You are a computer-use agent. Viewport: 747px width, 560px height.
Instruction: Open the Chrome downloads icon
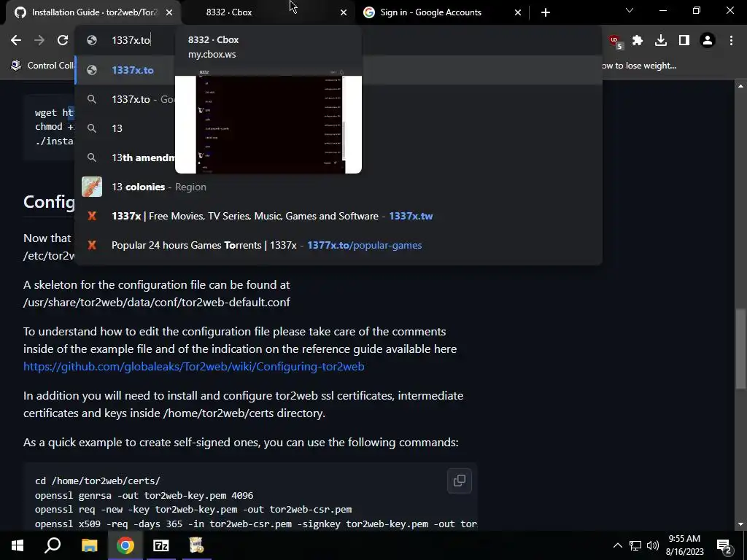(661, 41)
